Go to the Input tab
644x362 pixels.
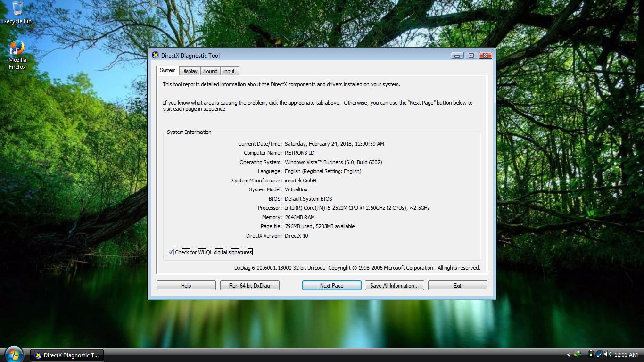point(229,71)
